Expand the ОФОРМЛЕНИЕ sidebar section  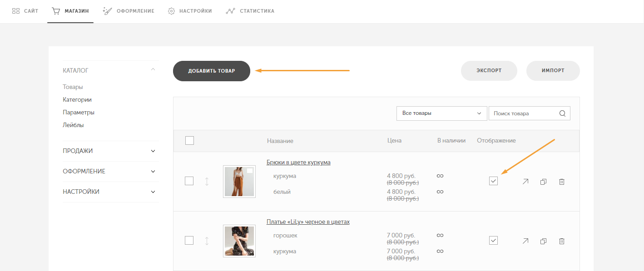(x=110, y=172)
